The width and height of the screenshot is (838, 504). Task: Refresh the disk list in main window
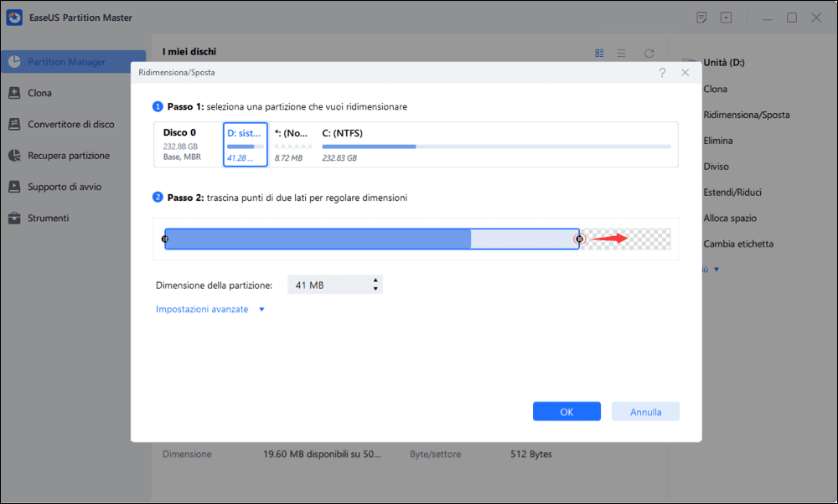tap(649, 54)
